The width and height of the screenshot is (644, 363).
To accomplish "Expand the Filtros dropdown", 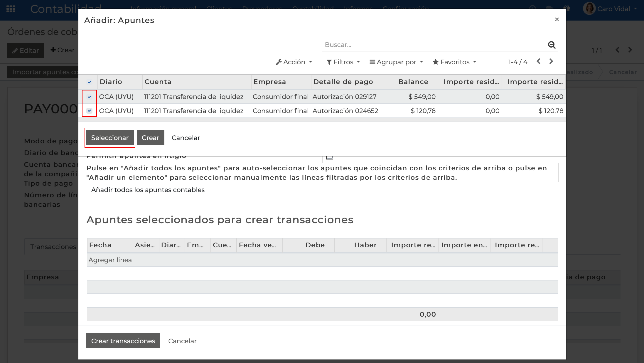I will point(343,62).
